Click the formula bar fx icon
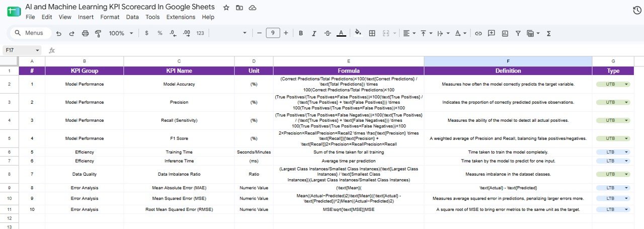This screenshot has height=229, width=644. (51, 50)
